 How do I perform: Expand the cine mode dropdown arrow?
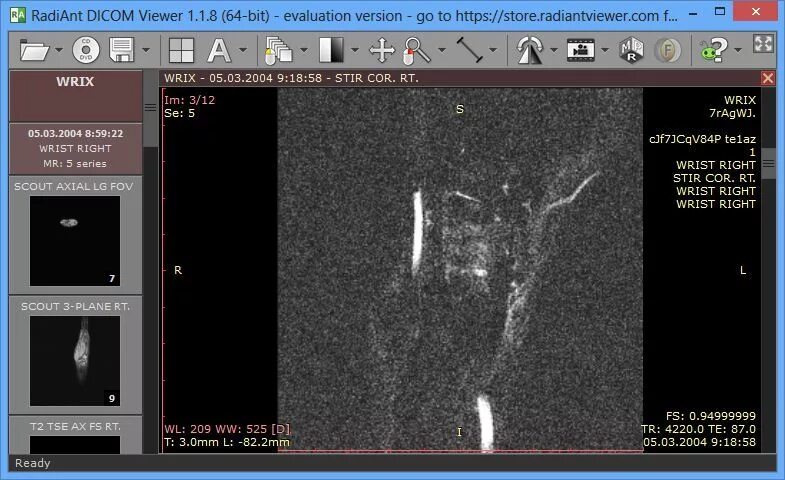pos(605,50)
